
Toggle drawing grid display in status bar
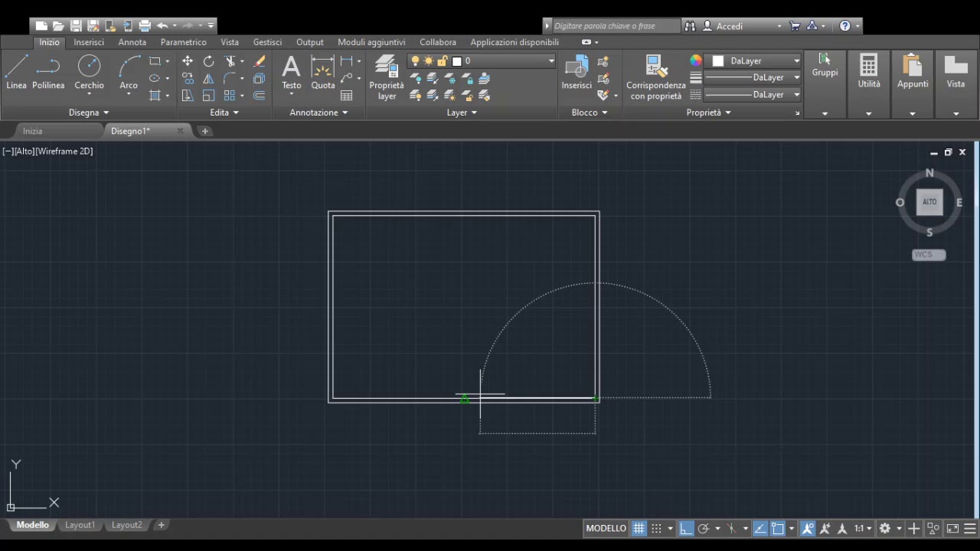coord(639,528)
